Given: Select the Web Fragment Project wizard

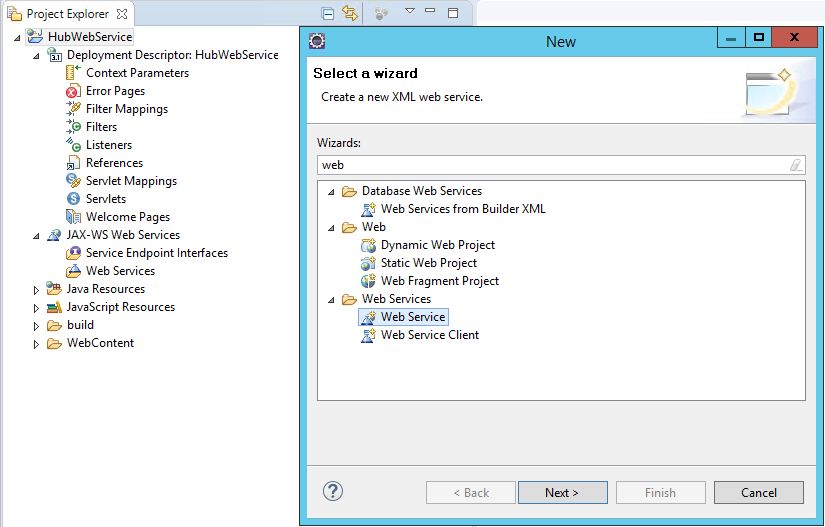Looking at the screenshot, I should click(x=440, y=281).
